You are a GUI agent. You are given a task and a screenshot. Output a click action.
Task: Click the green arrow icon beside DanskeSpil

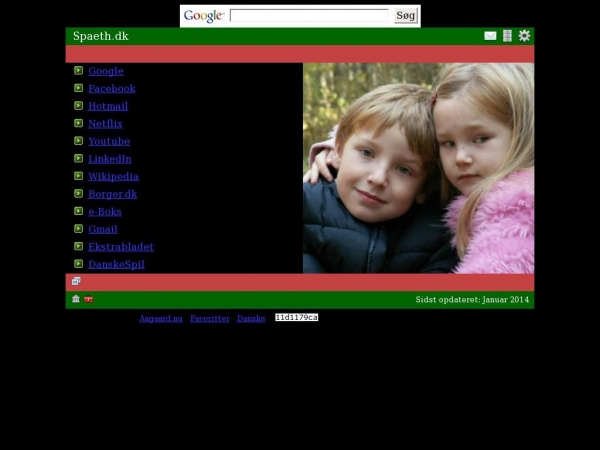[x=78, y=264]
